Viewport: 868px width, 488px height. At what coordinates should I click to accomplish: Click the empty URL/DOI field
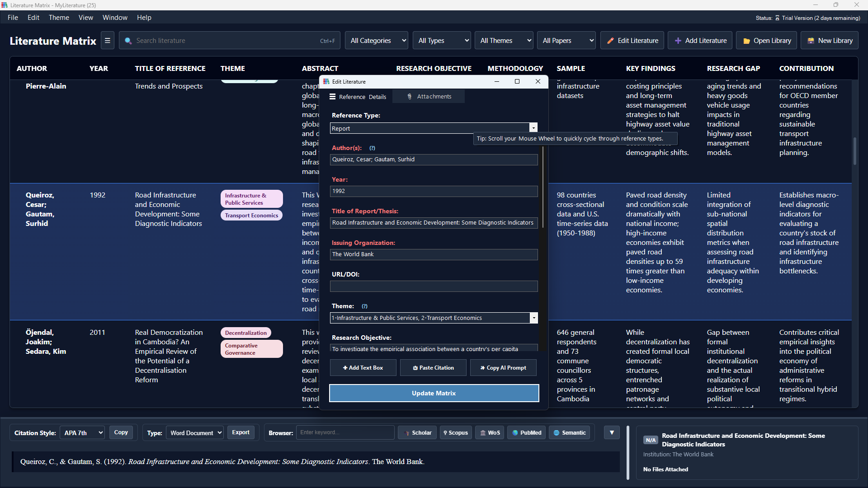tap(434, 286)
